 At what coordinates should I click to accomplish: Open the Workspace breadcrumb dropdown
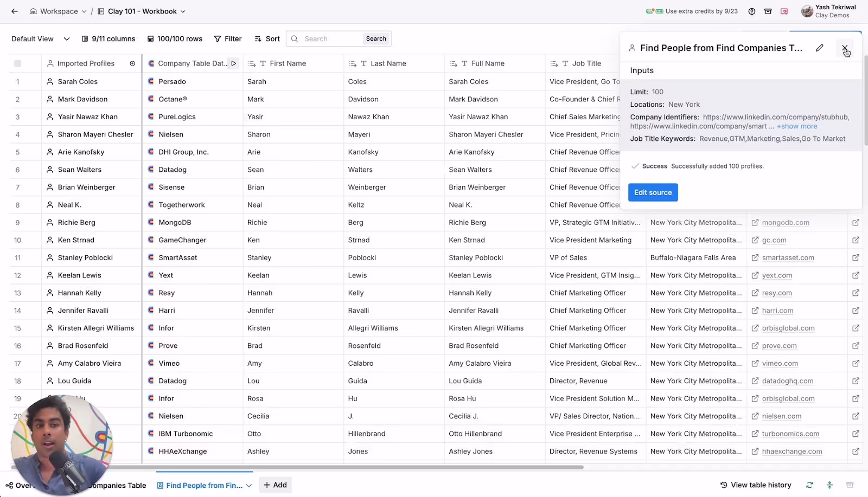point(58,11)
